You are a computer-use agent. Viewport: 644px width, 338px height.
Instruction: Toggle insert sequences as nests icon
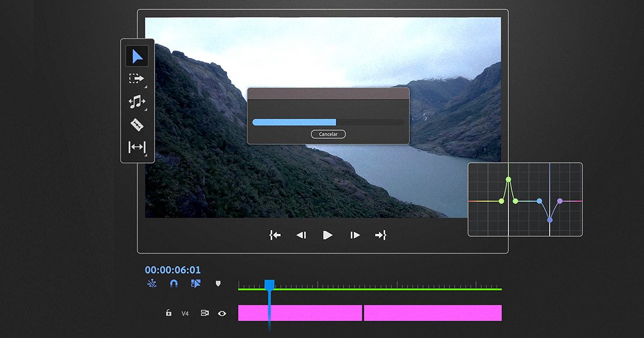(x=152, y=283)
